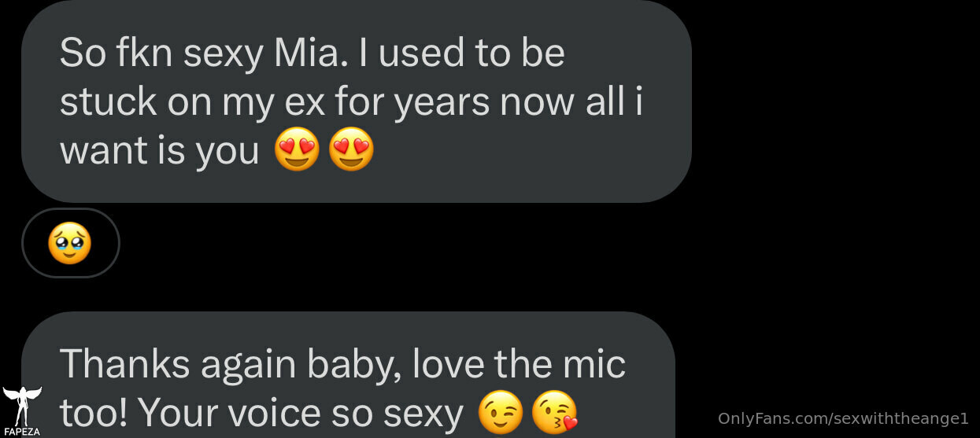Click the winking face emoji
The height and width of the screenshot is (438, 980).
[501, 414]
